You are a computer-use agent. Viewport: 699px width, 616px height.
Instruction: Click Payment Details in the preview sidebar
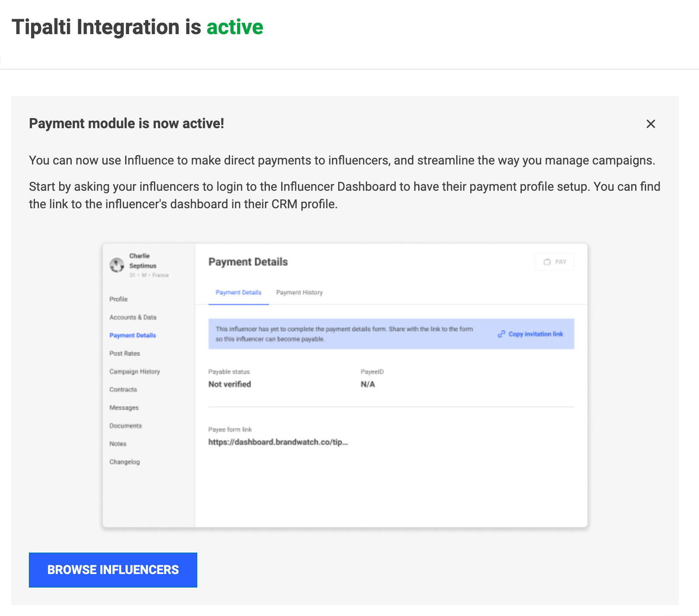pyautogui.click(x=133, y=335)
